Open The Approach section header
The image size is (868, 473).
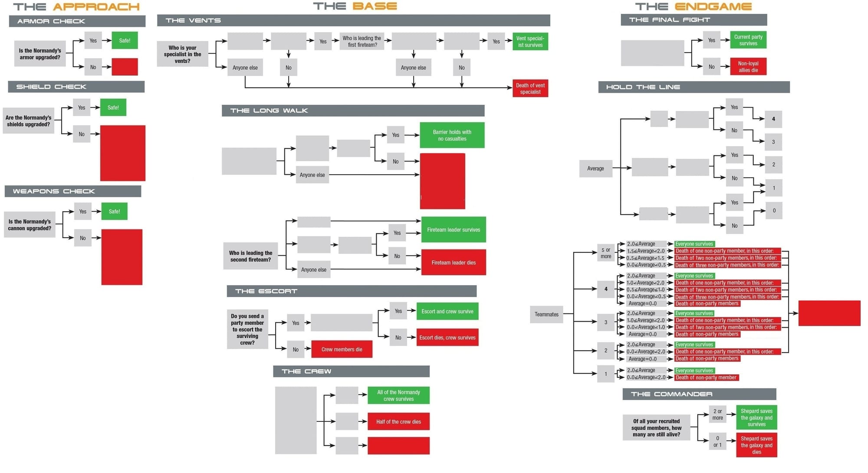click(71, 7)
